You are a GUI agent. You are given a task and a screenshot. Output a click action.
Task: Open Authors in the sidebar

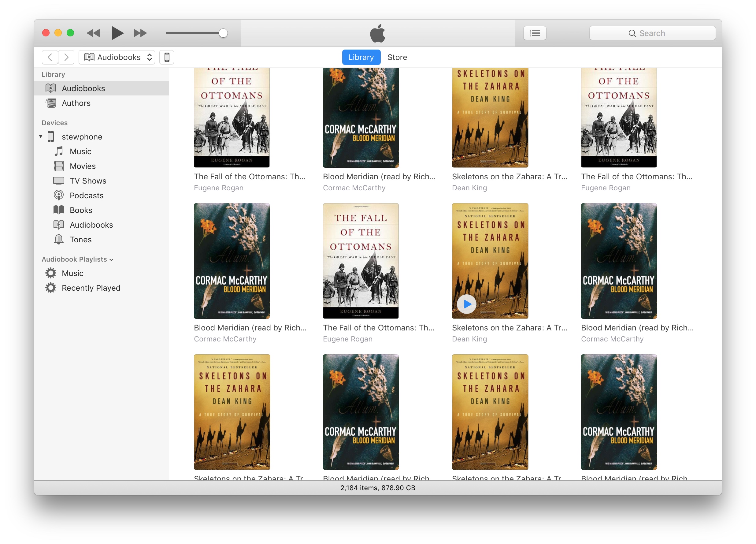pos(101,103)
